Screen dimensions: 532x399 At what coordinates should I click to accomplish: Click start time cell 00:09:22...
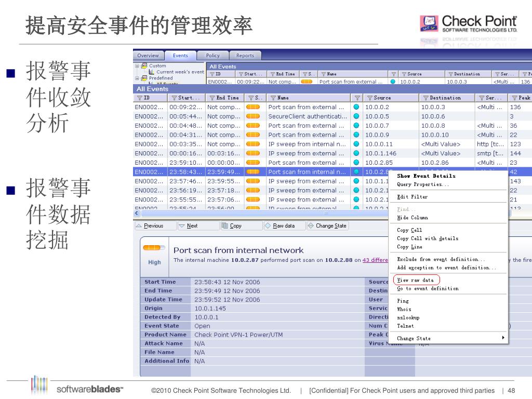(x=185, y=107)
